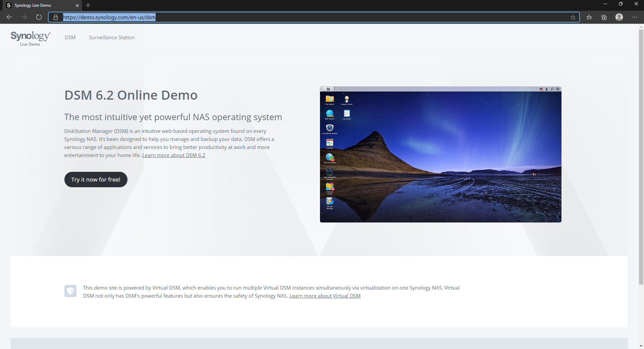Click the Synology Live Demo logo

[x=30, y=38]
